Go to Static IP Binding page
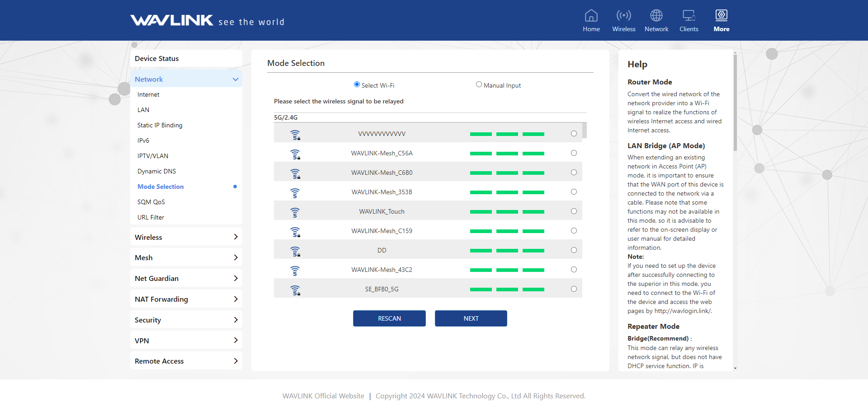This screenshot has height=411, width=868. point(160,125)
